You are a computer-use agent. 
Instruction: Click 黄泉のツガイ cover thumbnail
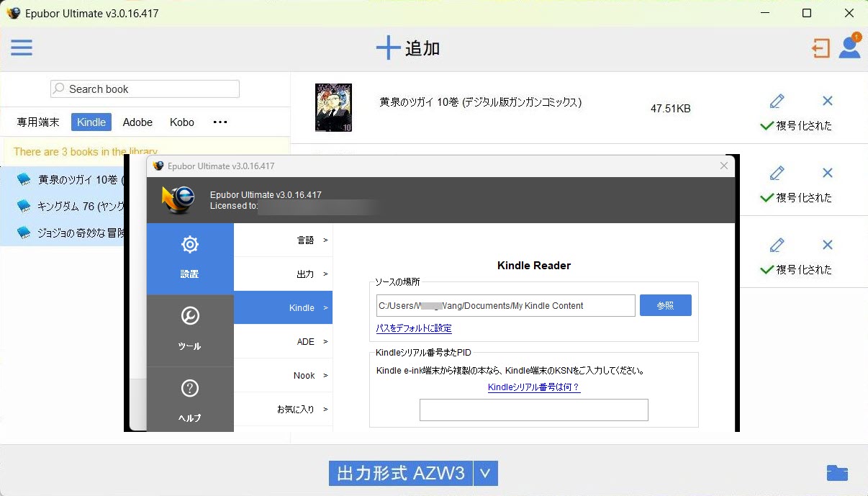pyautogui.click(x=333, y=108)
